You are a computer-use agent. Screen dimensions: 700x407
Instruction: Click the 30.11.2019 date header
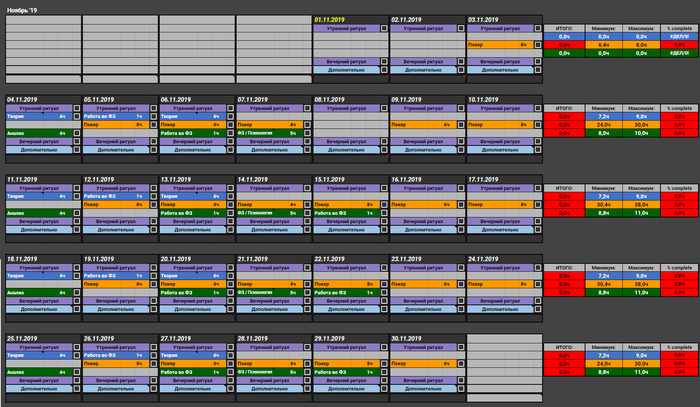pyautogui.click(x=427, y=338)
